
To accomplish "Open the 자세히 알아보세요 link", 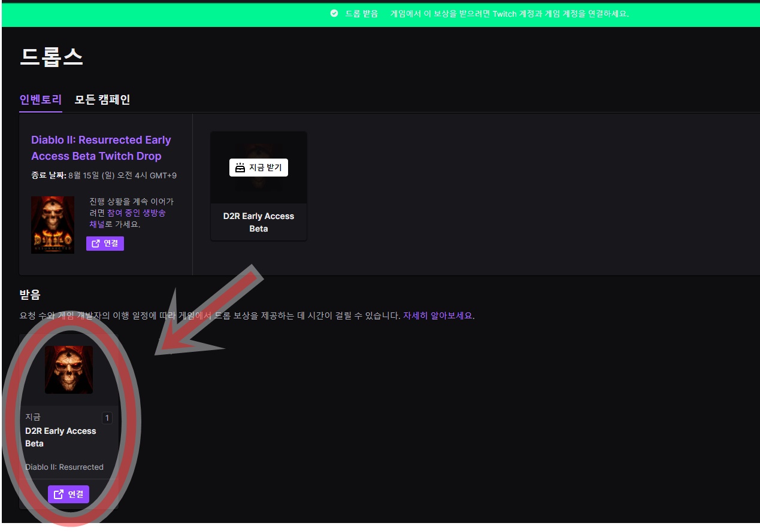I will [x=438, y=315].
